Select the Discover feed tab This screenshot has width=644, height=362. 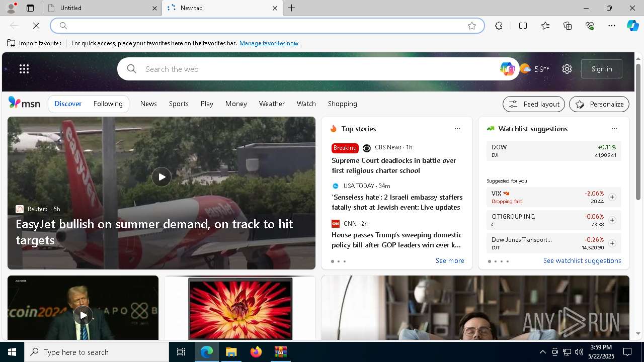tap(68, 104)
